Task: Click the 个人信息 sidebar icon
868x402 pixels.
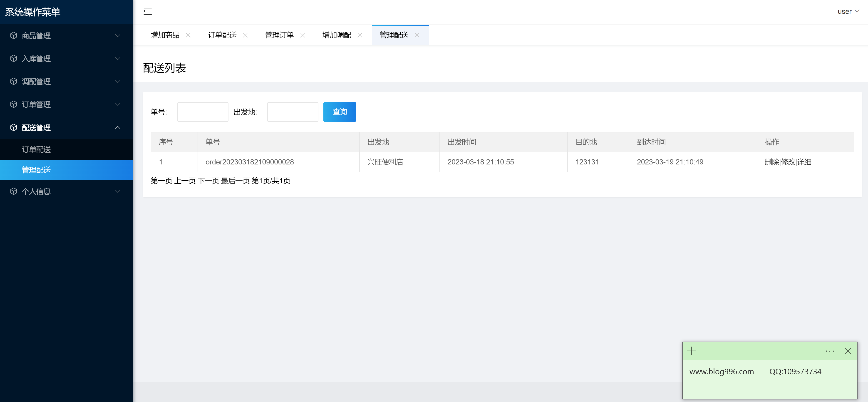Action: [x=13, y=191]
